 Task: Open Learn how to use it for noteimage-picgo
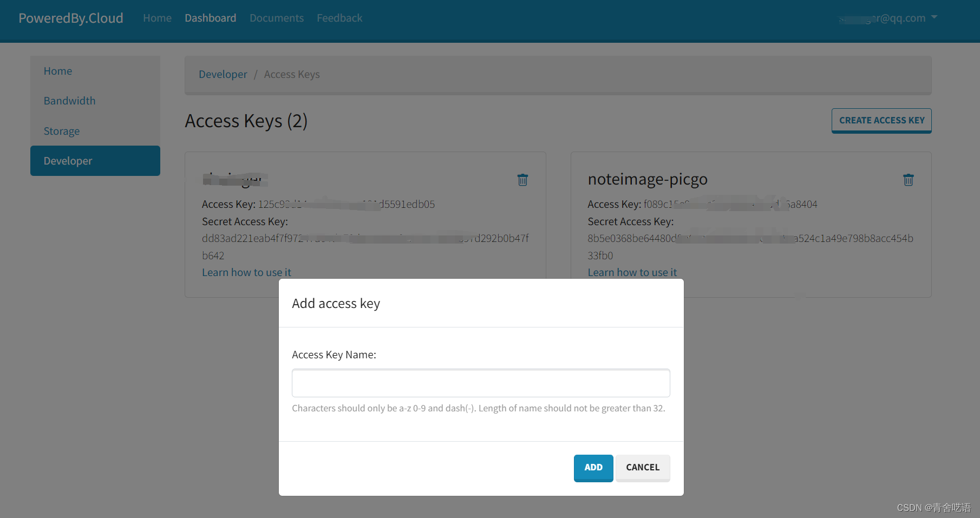pos(632,272)
